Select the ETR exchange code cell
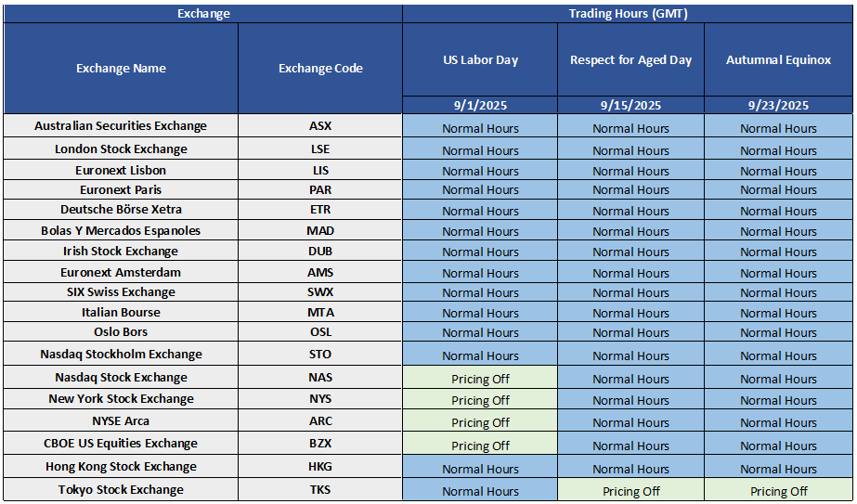Screen dimensions: 857x504 pos(320,210)
